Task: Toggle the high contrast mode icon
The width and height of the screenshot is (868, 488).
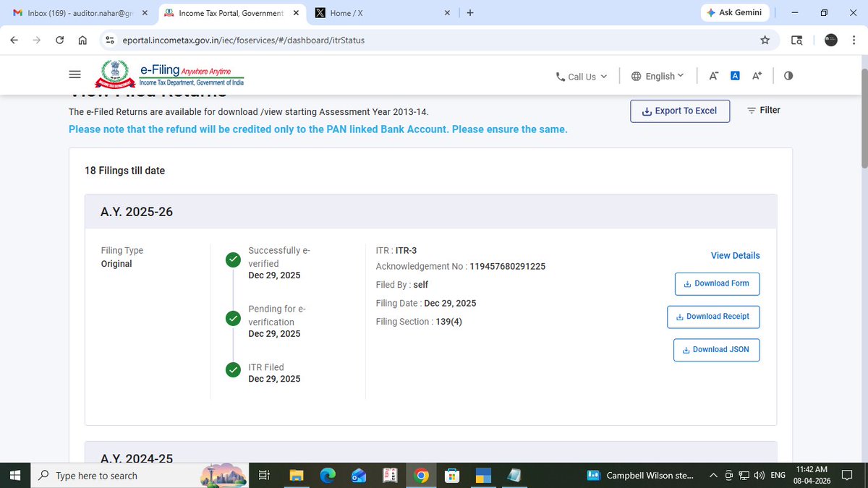Action: pyautogui.click(x=788, y=76)
